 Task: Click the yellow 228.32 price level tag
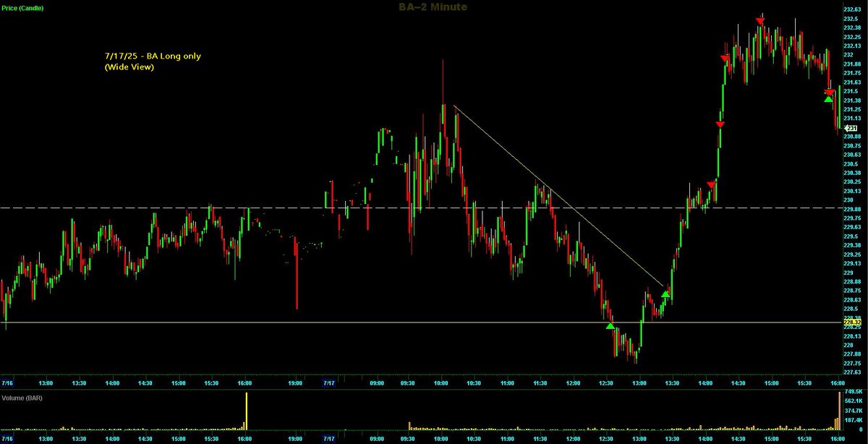tap(852, 323)
